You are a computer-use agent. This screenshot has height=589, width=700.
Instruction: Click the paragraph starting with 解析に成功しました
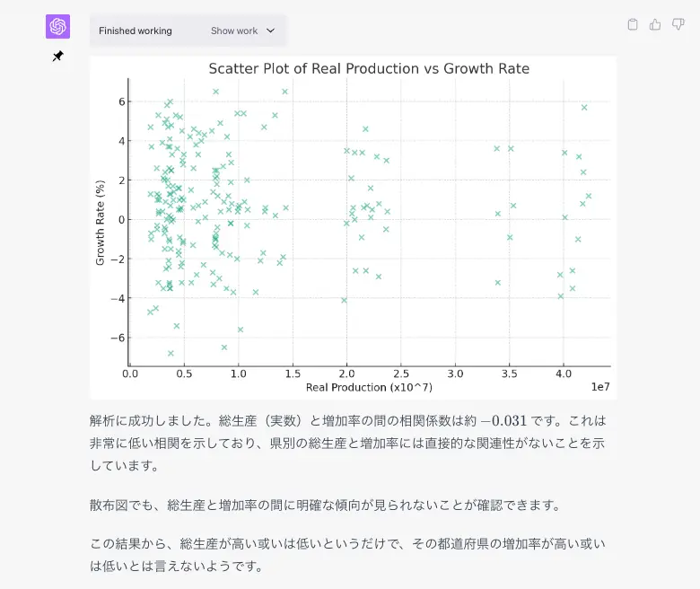pyautogui.click(x=348, y=443)
